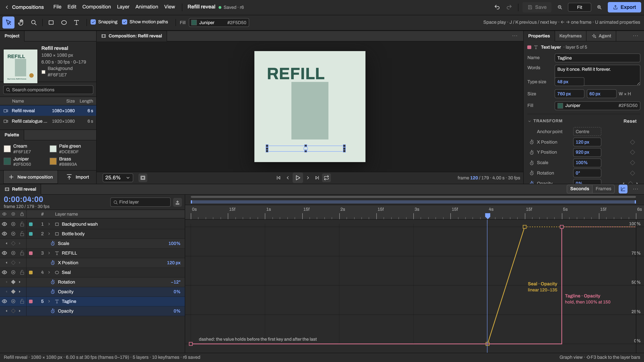Select the magnifier zoom tool in toolbar
The height and width of the screenshot is (362, 644).
click(34, 23)
